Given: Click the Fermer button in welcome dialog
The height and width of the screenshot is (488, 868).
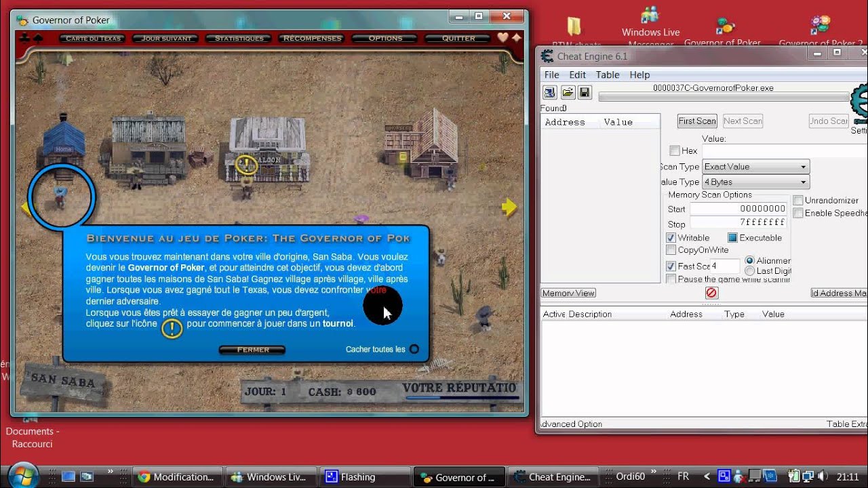Looking at the screenshot, I should click(252, 350).
